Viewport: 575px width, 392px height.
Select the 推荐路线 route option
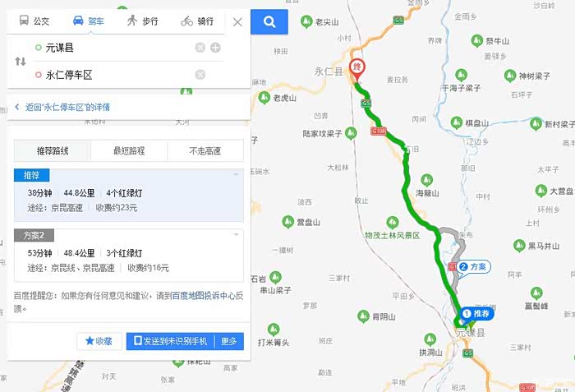tap(53, 151)
